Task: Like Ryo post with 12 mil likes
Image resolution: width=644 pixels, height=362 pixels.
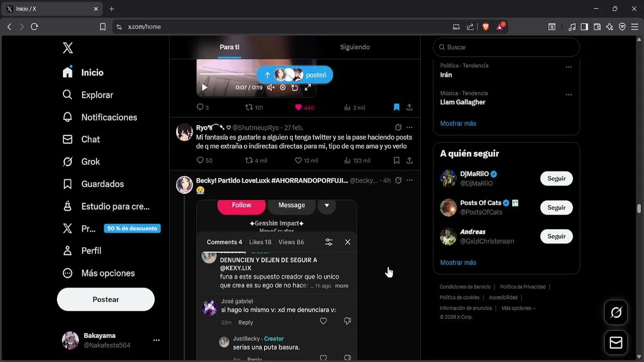Action: click(306, 160)
